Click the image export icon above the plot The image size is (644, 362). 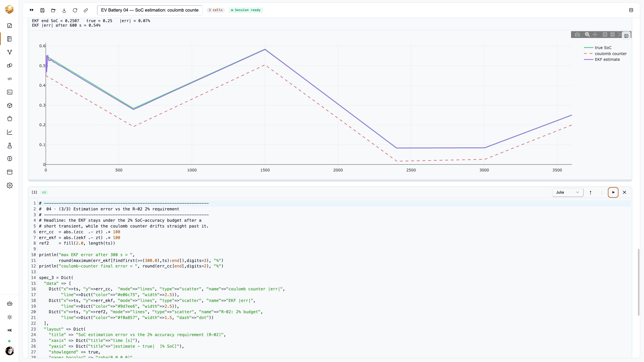point(626,36)
